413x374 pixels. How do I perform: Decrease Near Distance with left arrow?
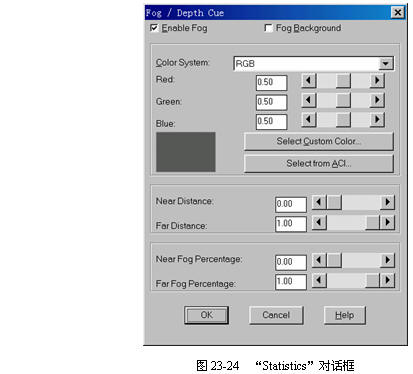coord(319,202)
